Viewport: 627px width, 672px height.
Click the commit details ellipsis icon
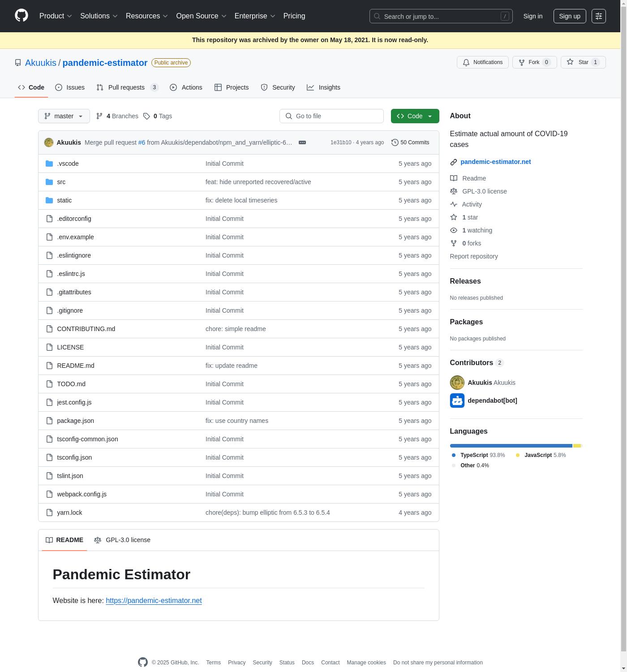click(x=302, y=142)
